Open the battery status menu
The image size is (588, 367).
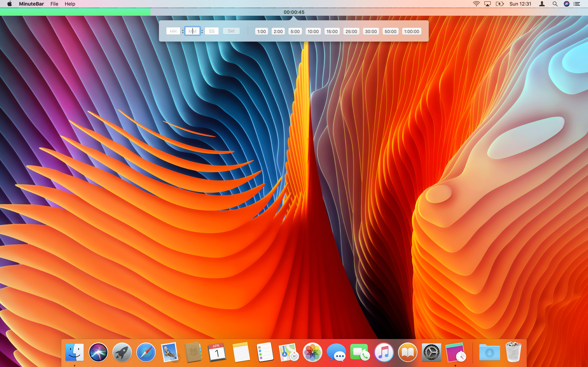click(x=500, y=4)
